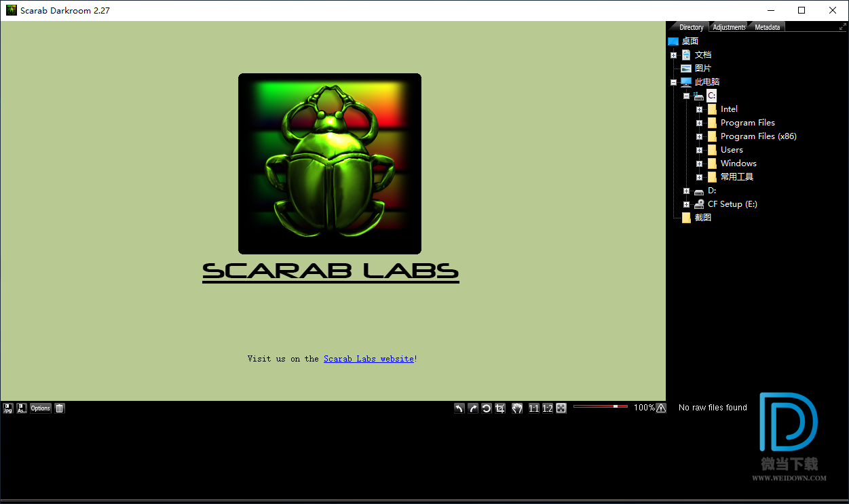
Task: Click the D: drive icon
Action: (x=699, y=191)
